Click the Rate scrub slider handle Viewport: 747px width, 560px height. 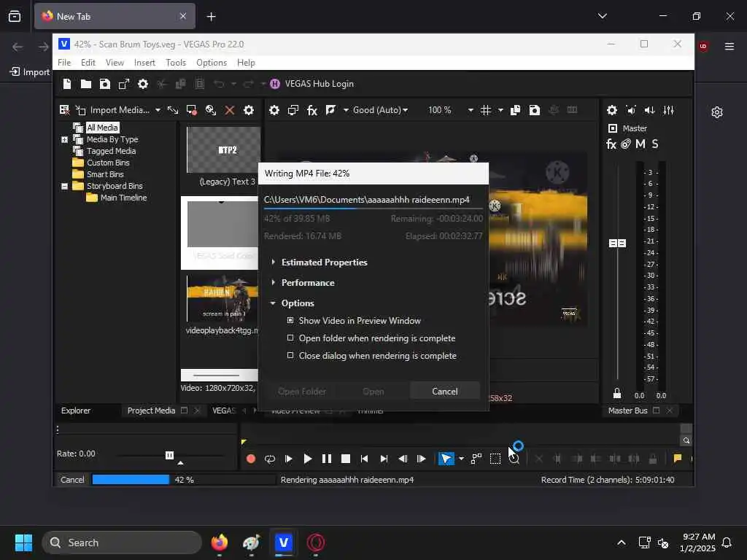tap(169, 455)
